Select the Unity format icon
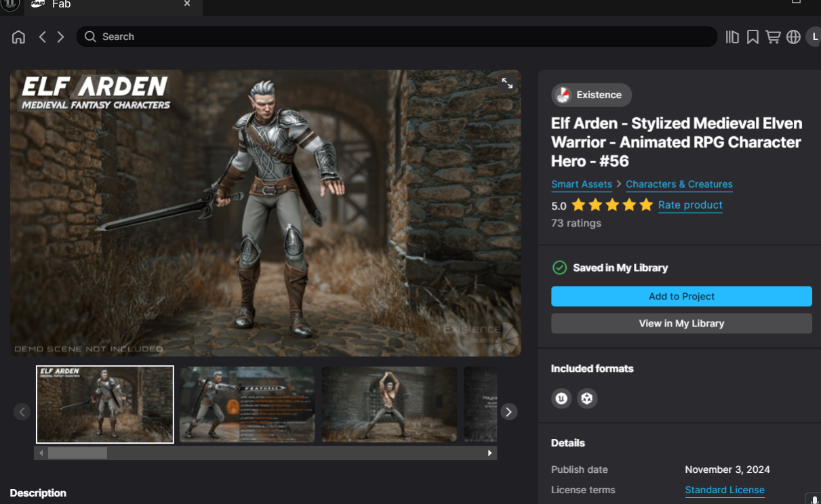Image resolution: width=821 pixels, height=504 pixels. coord(587,398)
